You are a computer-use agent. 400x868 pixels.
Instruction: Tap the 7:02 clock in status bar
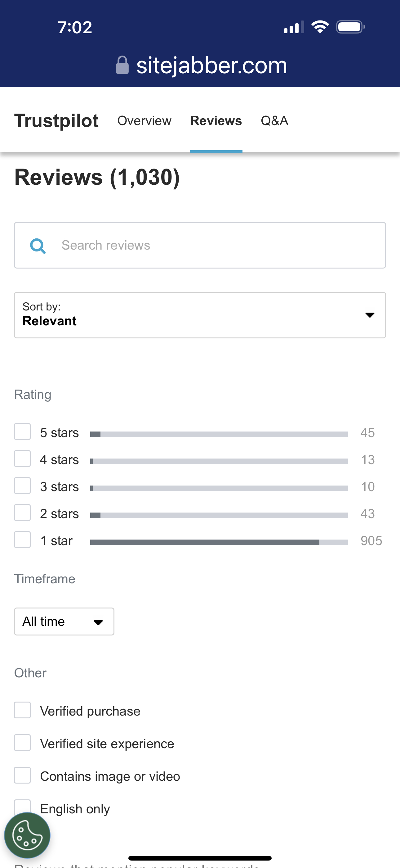click(75, 27)
